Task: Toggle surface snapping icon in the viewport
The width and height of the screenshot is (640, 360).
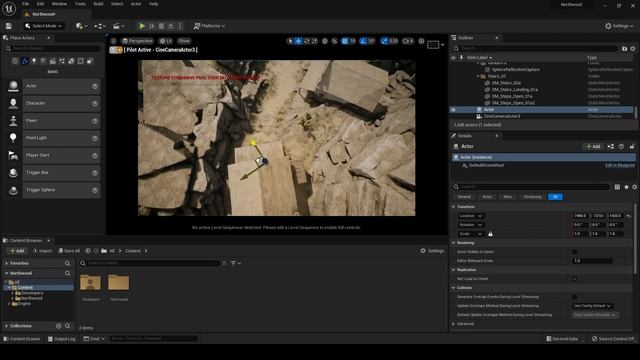Action: click(335, 41)
